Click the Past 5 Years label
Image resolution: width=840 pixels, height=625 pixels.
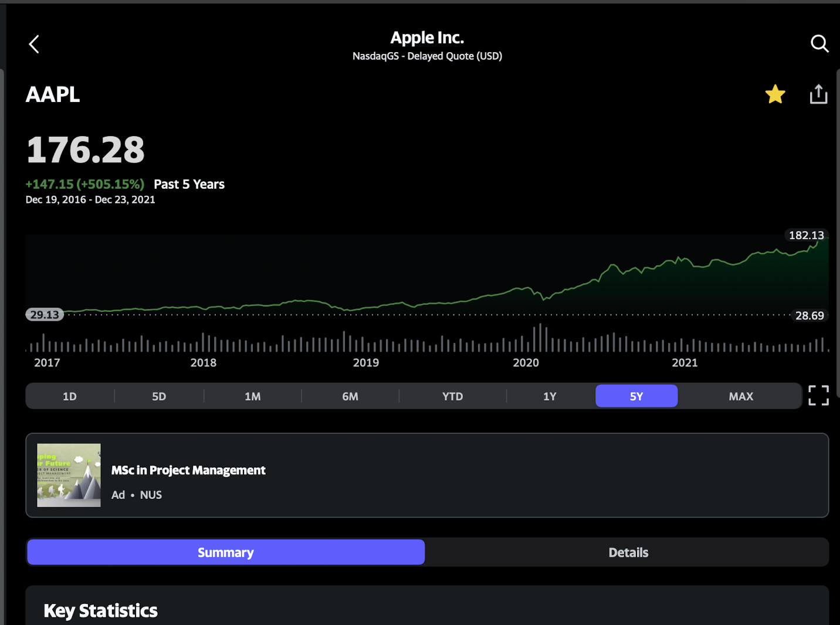click(189, 184)
